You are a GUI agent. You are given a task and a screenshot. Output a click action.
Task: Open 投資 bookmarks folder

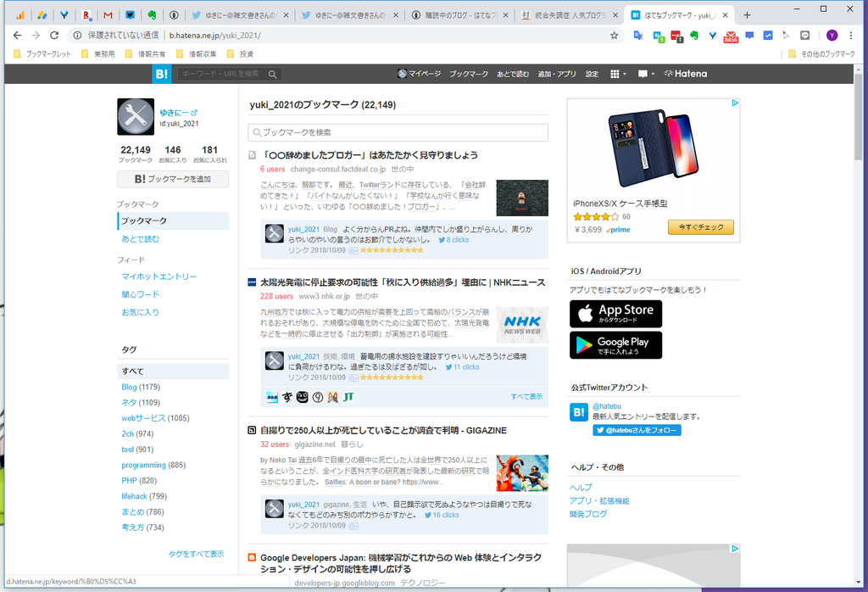pyautogui.click(x=240, y=54)
